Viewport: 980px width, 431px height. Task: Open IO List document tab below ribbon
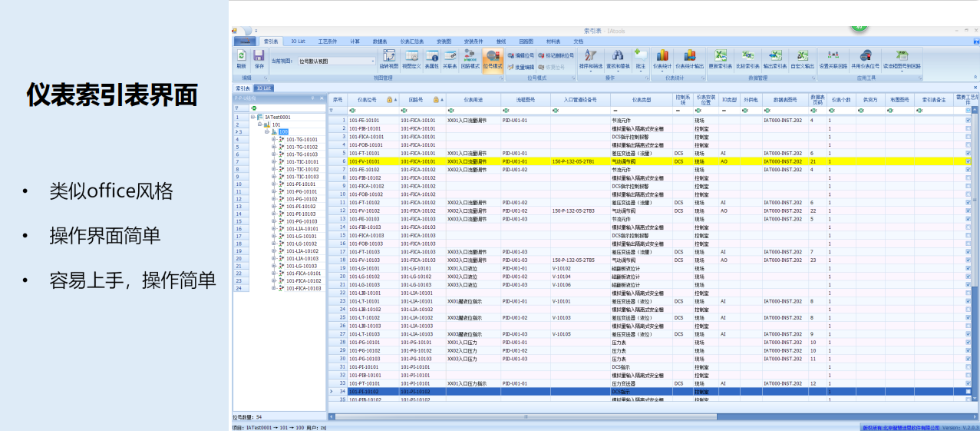[264, 89]
